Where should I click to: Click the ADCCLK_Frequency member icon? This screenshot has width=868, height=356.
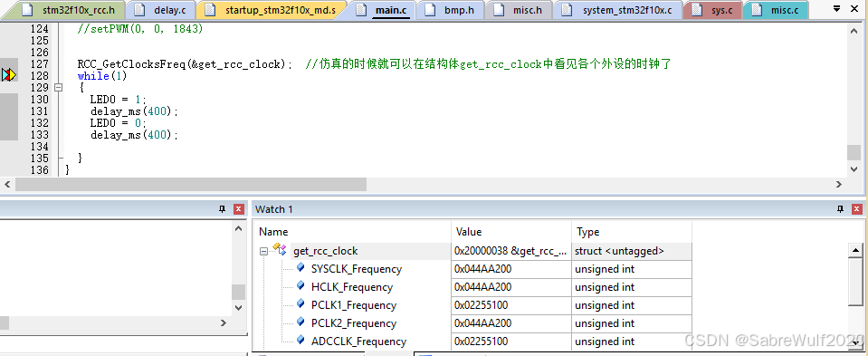point(300,341)
